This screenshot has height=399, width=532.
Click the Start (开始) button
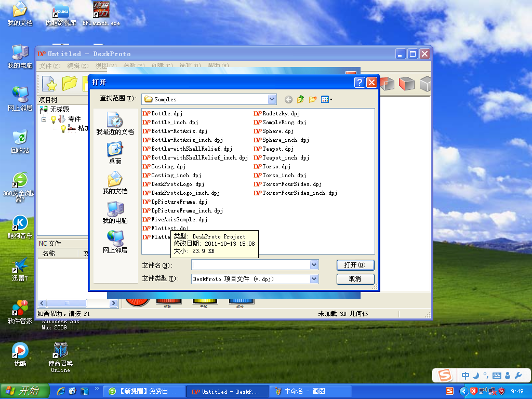25,391
